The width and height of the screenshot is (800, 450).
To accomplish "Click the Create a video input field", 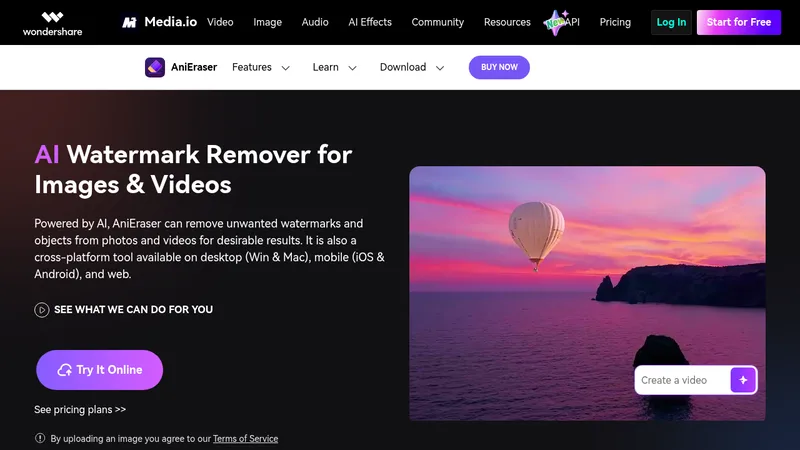I will pyautogui.click(x=683, y=380).
